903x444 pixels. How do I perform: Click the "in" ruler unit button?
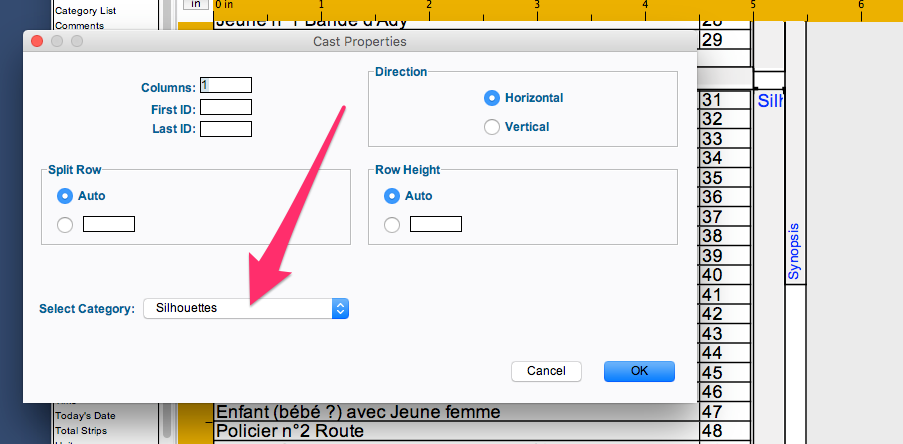pos(194,4)
